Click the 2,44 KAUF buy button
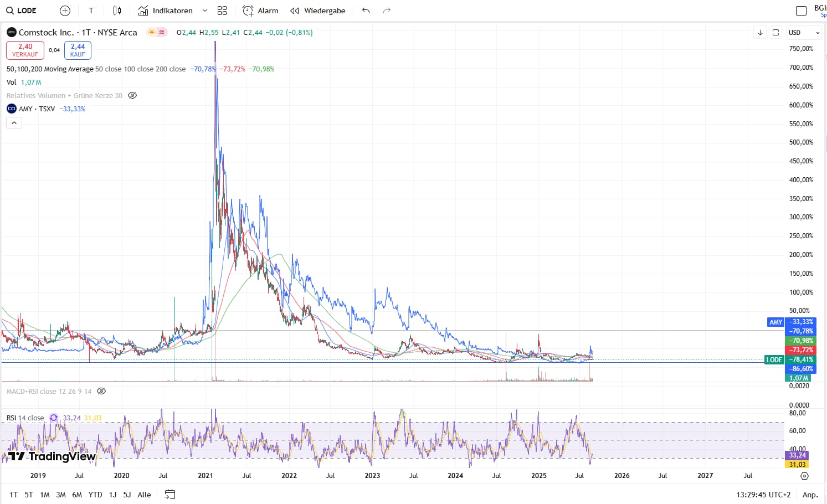The image size is (827, 504). pyautogui.click(x=78, y=50)
